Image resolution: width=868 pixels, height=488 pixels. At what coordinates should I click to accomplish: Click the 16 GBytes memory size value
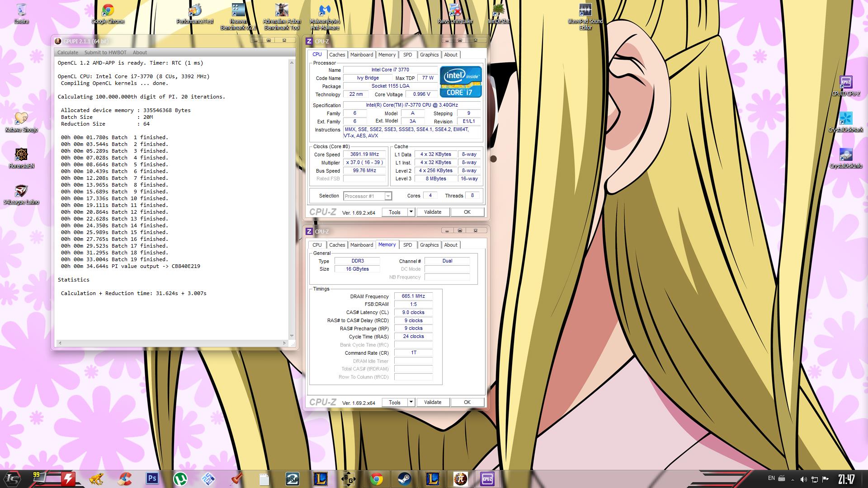[x=357, y=269]
